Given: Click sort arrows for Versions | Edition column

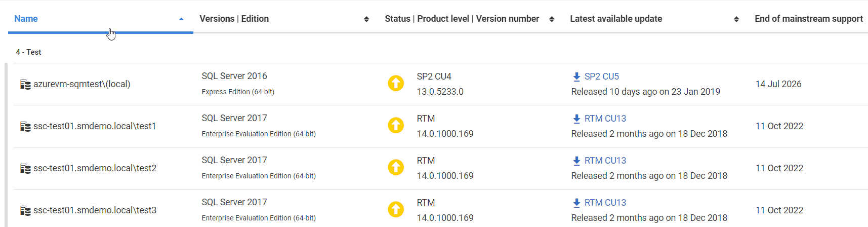Looking at the screenshot, I should [x=366, y=19].
